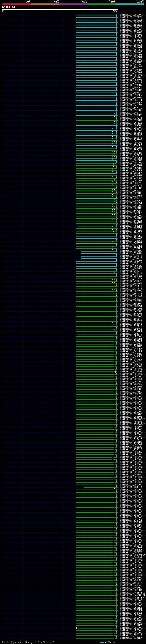Open hit UniRef100_Q8VY21

point(131,27)
